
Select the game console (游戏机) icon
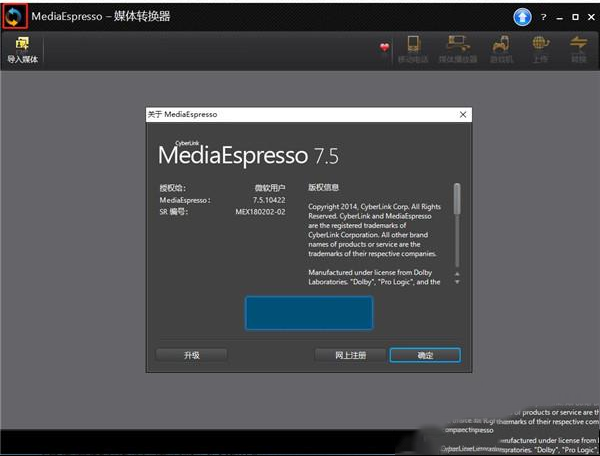click(x=501, y=49)
